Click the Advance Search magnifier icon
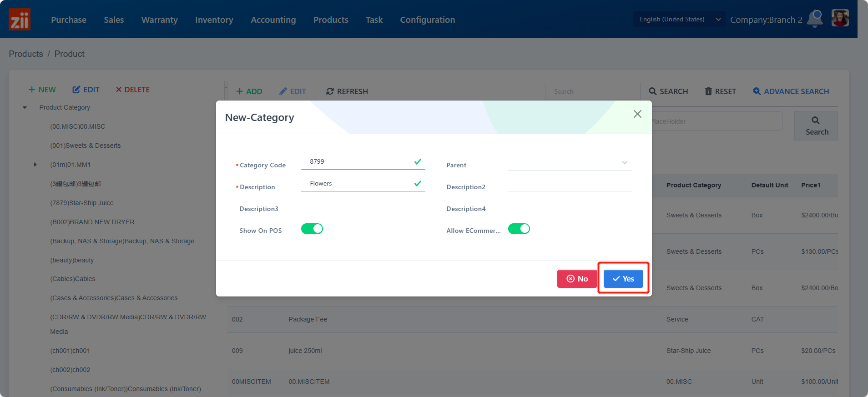The height and width of the screenshot is (397, 868). tap(757, 91)
